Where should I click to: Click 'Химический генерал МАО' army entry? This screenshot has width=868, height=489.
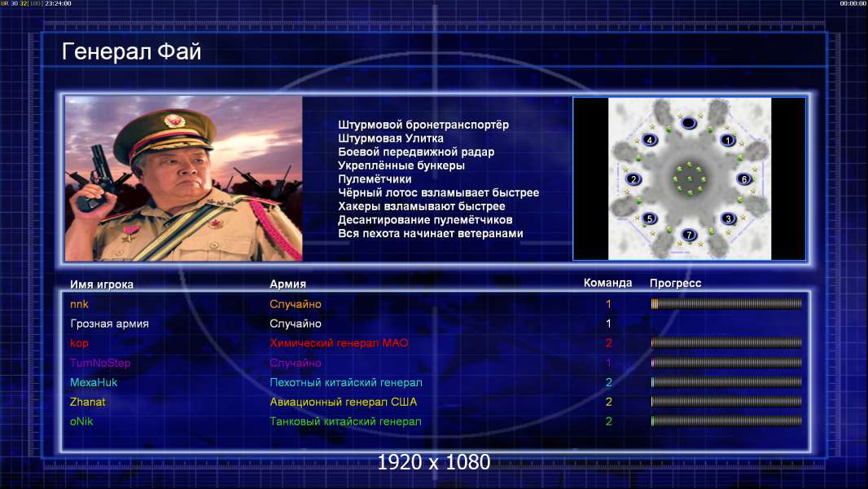[339, 343]
